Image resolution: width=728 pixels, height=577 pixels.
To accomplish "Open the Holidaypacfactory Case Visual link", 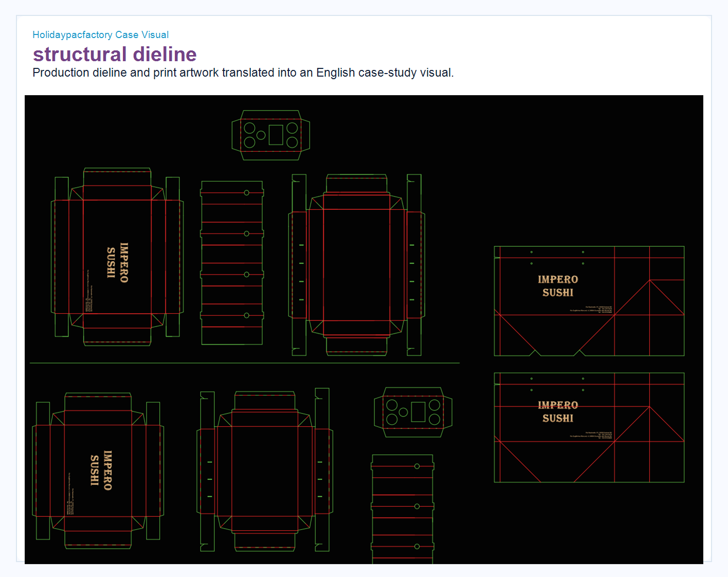I will [x=100, y=34].
